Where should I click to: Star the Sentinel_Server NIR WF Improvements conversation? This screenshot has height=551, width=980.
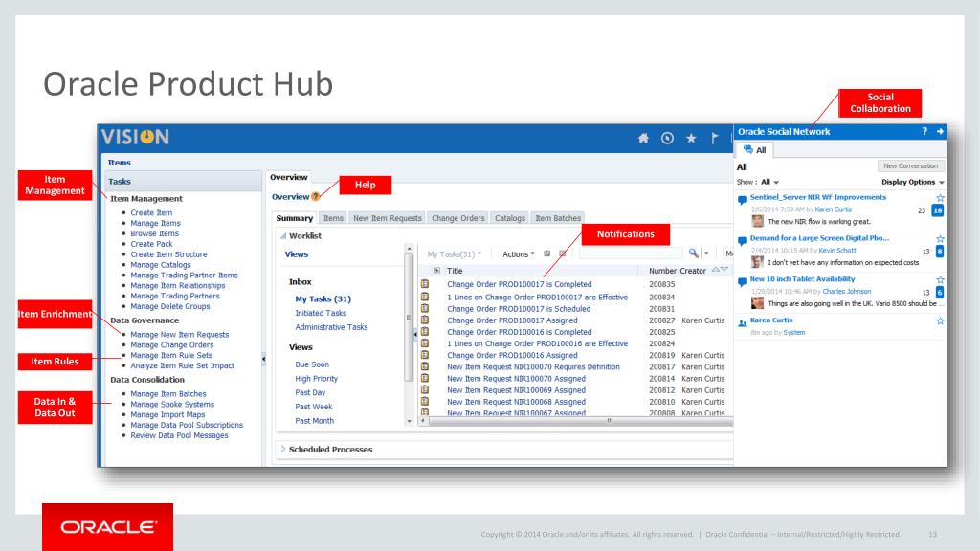coord(940,197)
